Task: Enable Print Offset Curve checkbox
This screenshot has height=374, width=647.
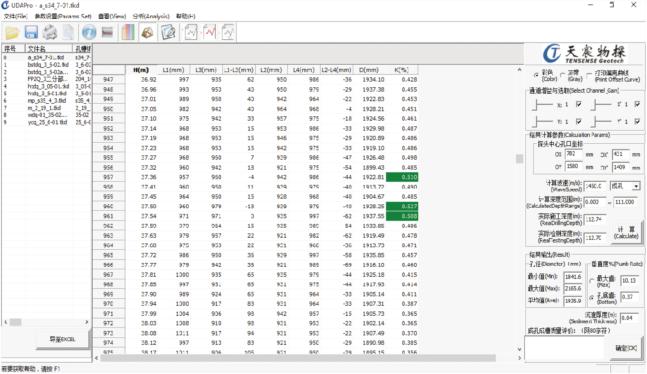Action: (589, 75)
